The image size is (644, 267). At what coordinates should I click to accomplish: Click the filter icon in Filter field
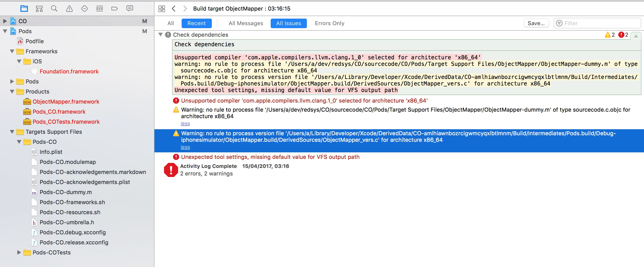click(559, 23)
